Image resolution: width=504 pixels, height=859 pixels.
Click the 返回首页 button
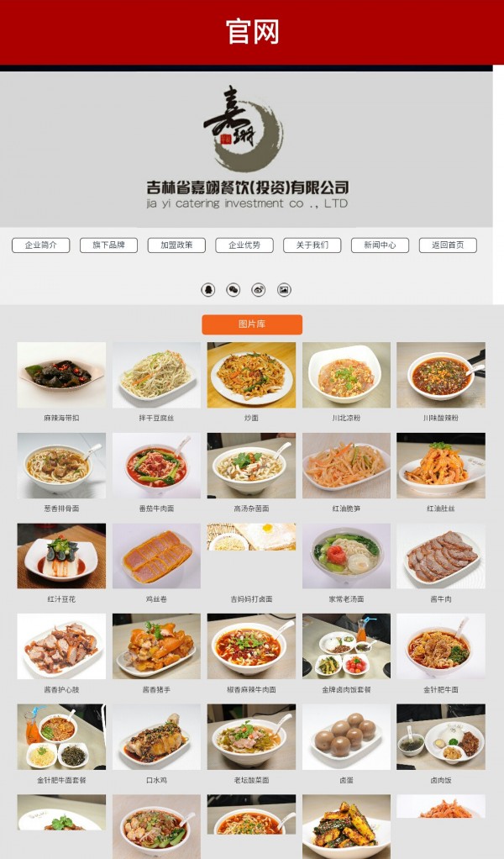point(449,245)
